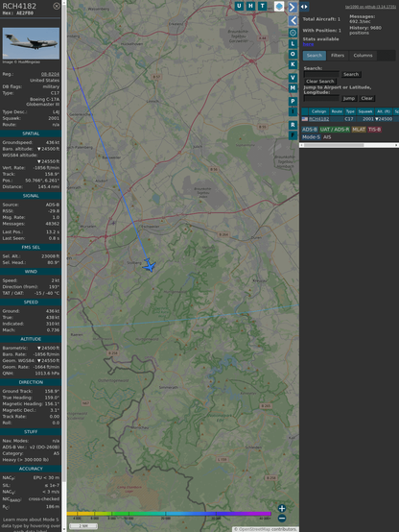Click the altitude color scale bar
399x532 pixels.
(169, 514)
